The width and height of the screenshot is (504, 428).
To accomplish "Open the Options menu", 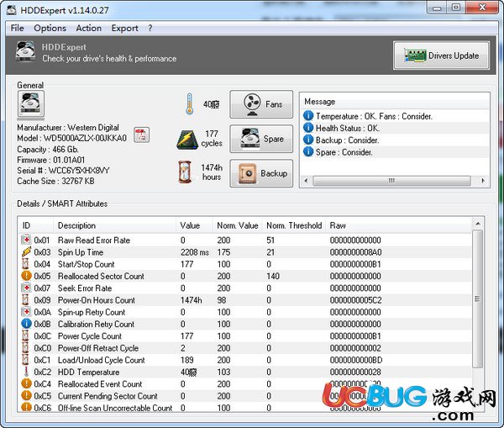I will pos(50,29).
